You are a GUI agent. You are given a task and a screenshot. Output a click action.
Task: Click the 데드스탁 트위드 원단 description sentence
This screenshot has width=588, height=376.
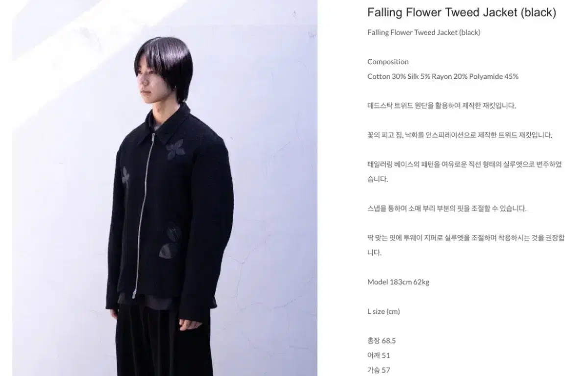click(x=441, y=106)
